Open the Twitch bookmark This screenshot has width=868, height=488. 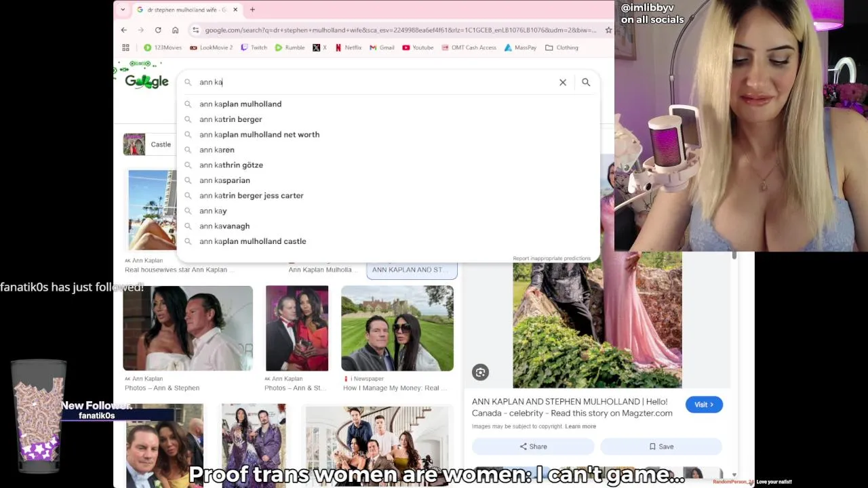click(x=254, y=47)
